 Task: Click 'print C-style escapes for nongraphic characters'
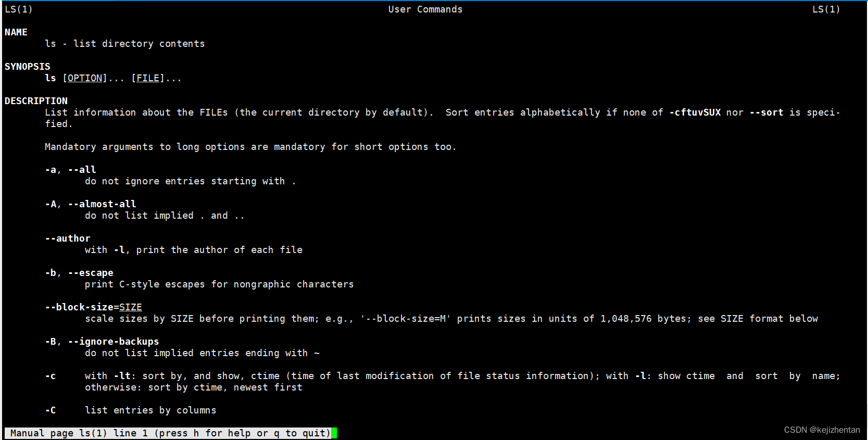coord(219,284)
